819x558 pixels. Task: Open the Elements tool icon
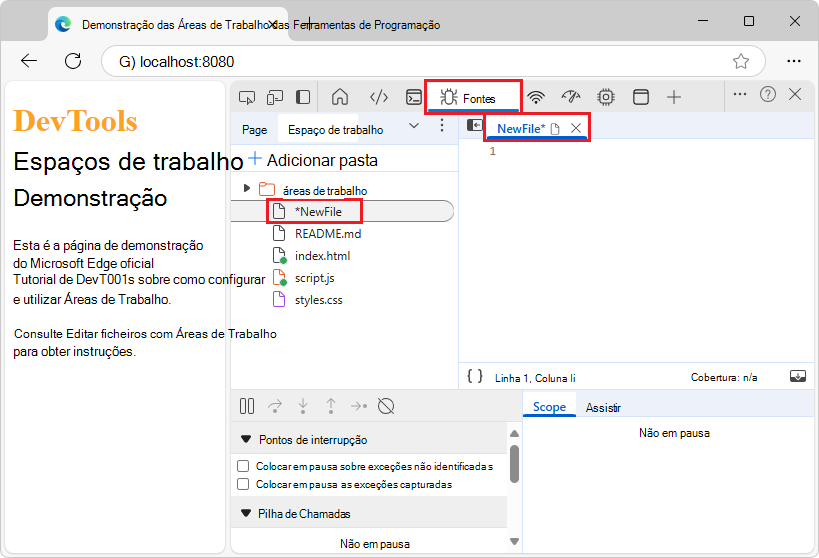(x=379, y=97)
